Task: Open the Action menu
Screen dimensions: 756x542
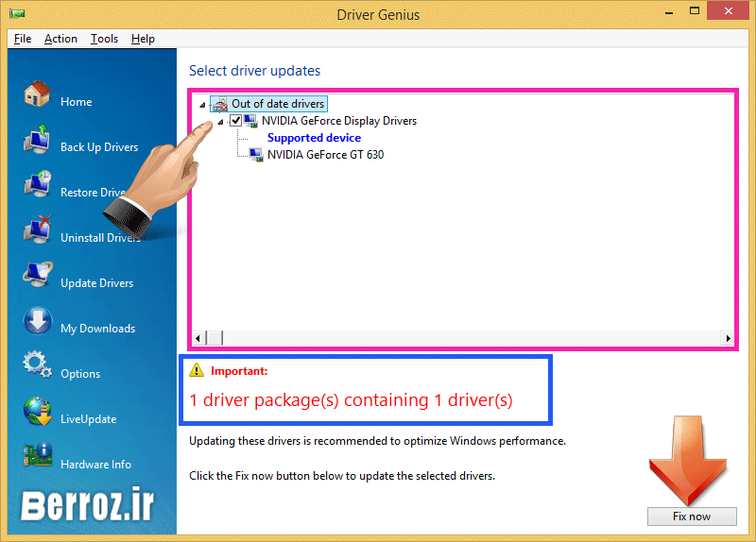Action: tap(60, 39)
